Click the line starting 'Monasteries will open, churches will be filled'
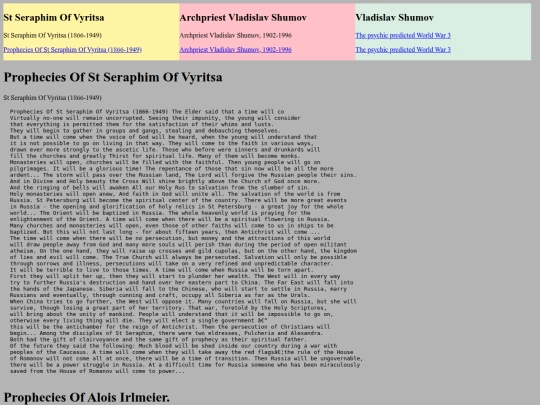Screen dimensions: 540x405 (165, 162)
